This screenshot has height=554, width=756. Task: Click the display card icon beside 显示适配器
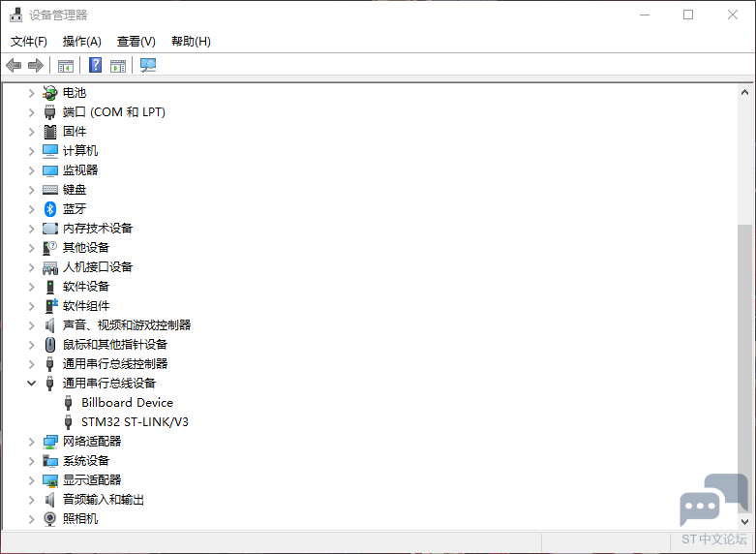point(49,480)
